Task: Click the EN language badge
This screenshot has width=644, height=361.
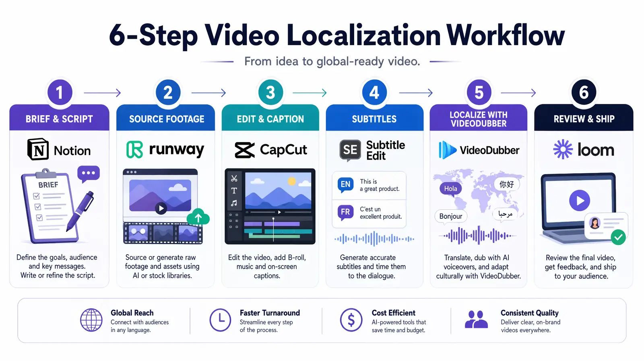Action: click(x=345, y=185)
